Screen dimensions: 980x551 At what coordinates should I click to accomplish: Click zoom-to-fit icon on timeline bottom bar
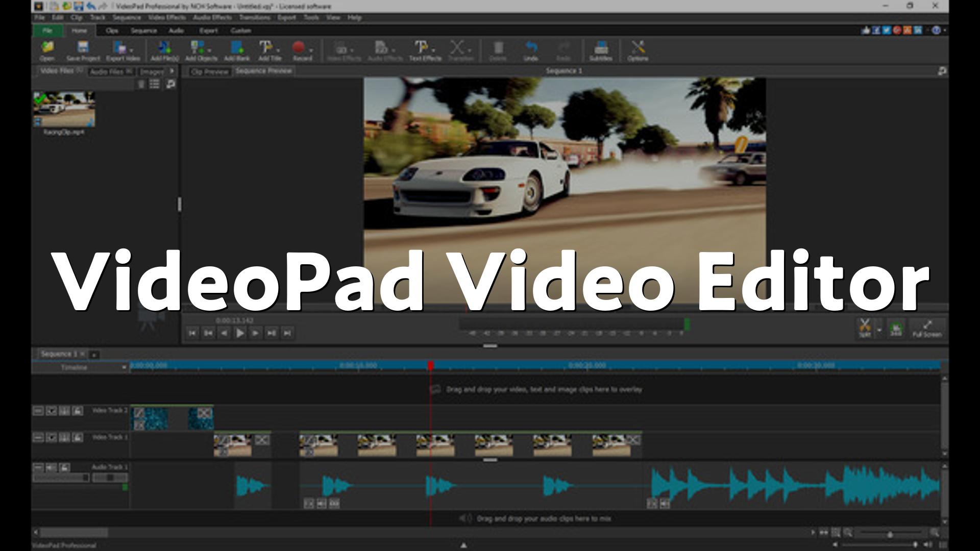point(836,533)
